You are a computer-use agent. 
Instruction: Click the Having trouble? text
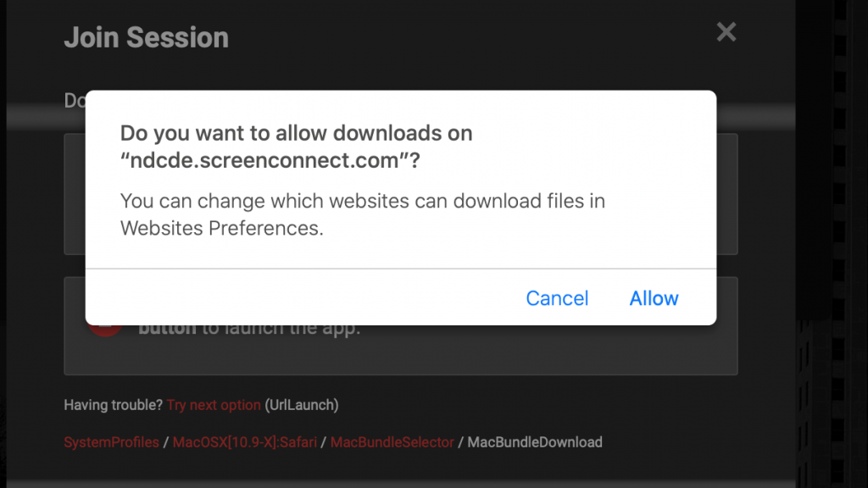click(113, 405)
